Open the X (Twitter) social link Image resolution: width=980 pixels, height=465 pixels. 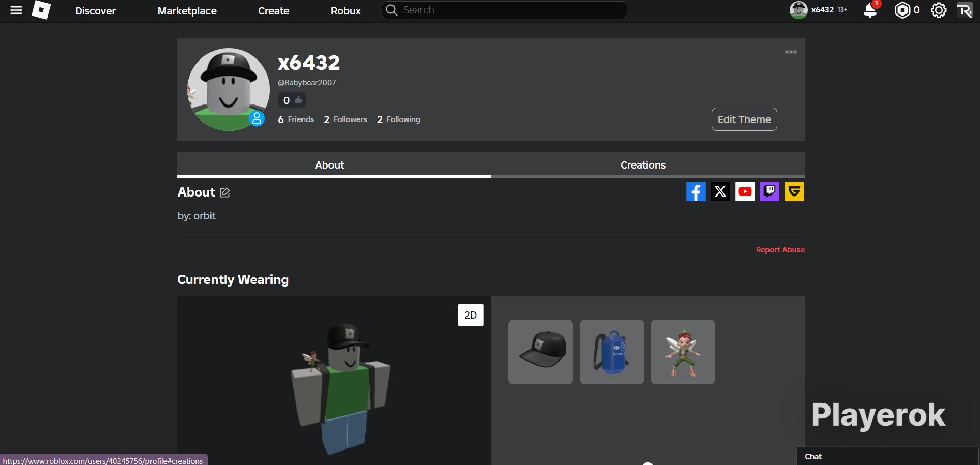click(x=720, y=191)
